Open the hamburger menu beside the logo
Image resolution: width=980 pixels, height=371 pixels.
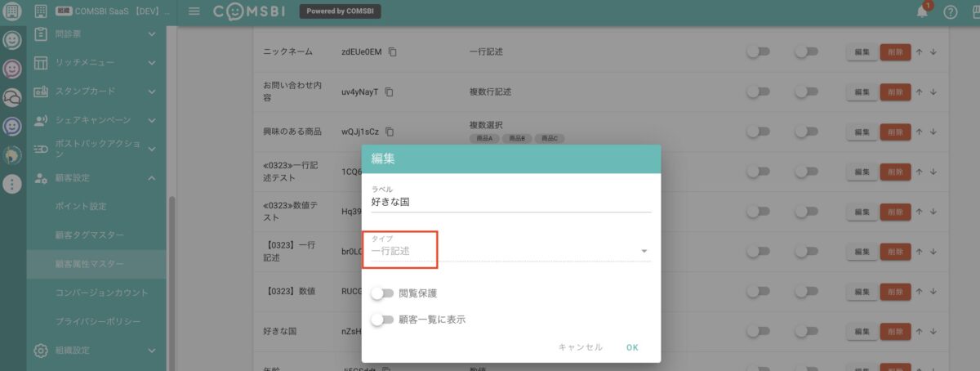(194, 11)
